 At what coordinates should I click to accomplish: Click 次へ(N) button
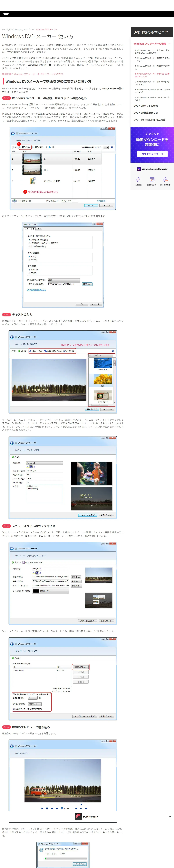pyautogui.click(x=91, y=206)
